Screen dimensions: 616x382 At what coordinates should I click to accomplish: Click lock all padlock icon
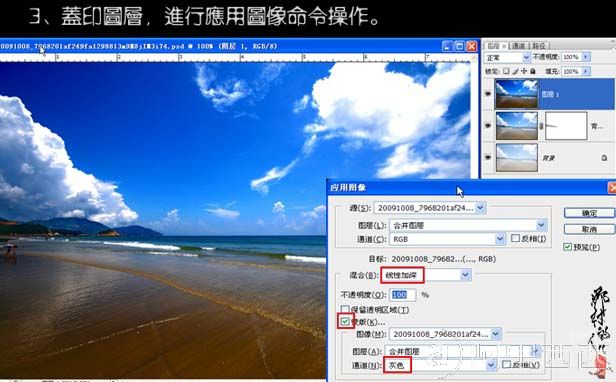(533, 71)
